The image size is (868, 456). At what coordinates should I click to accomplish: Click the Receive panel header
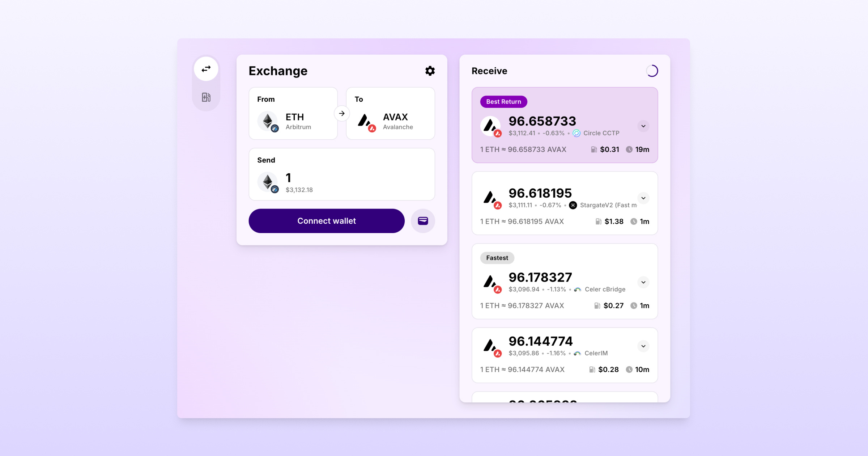point(490,71)
